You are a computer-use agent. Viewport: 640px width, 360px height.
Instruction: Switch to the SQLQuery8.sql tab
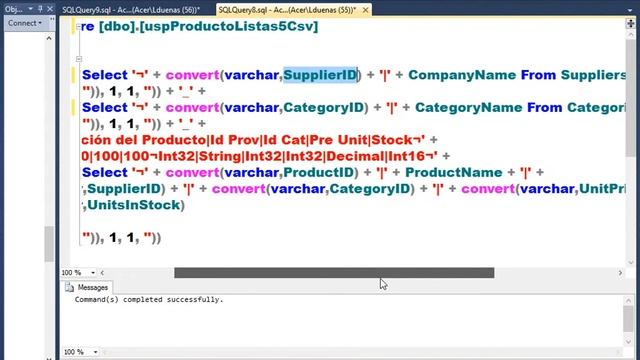(x=287, y=10)
